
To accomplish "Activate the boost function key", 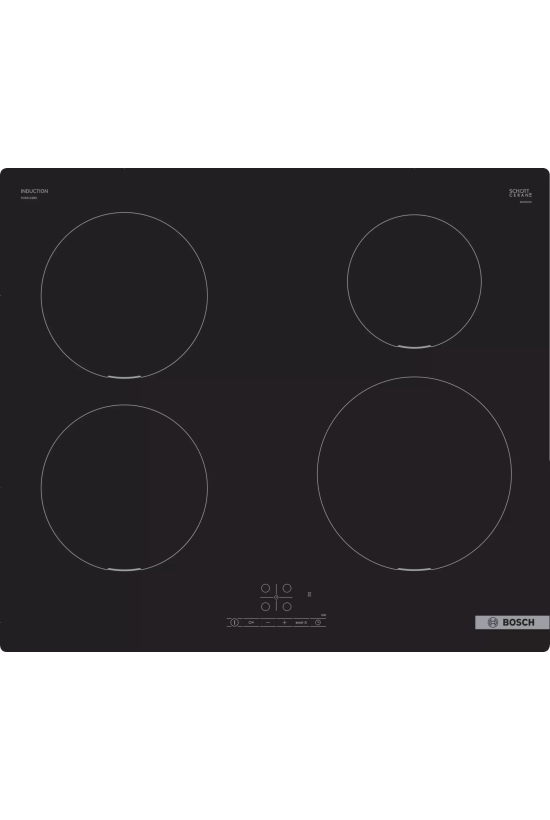I will [301, 622].
